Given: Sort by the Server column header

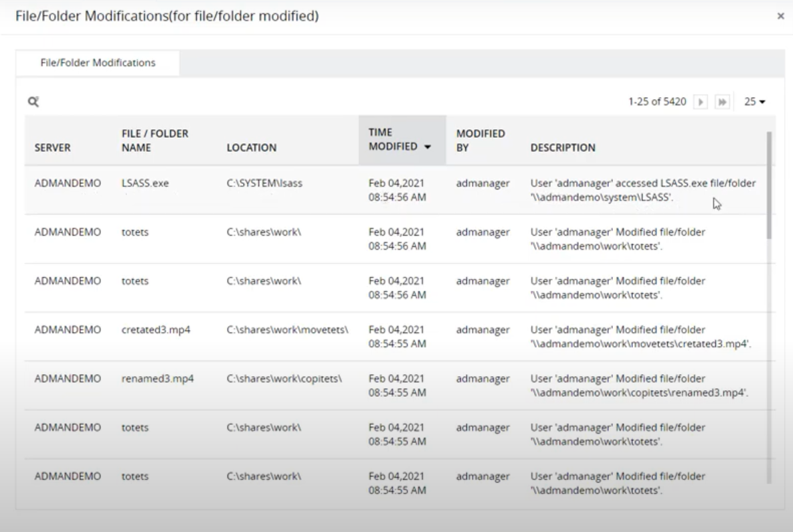Looking at the screenshot, I should click(52, 148).
